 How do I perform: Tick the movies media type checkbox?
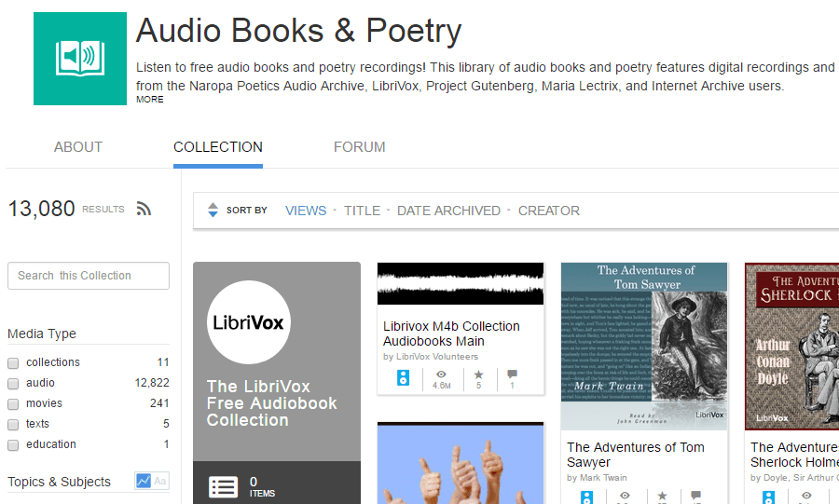pos(13,403)
